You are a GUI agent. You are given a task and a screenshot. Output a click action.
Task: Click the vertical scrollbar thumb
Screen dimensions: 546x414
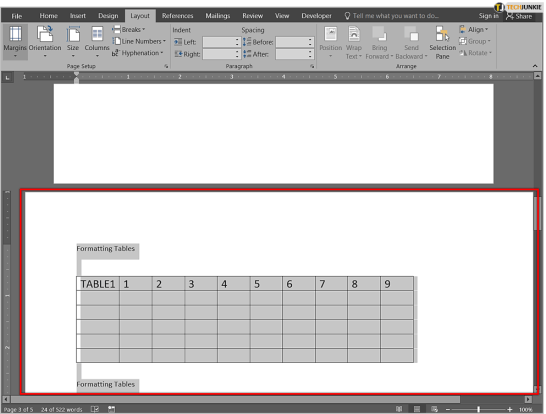(x=538, y=214)
